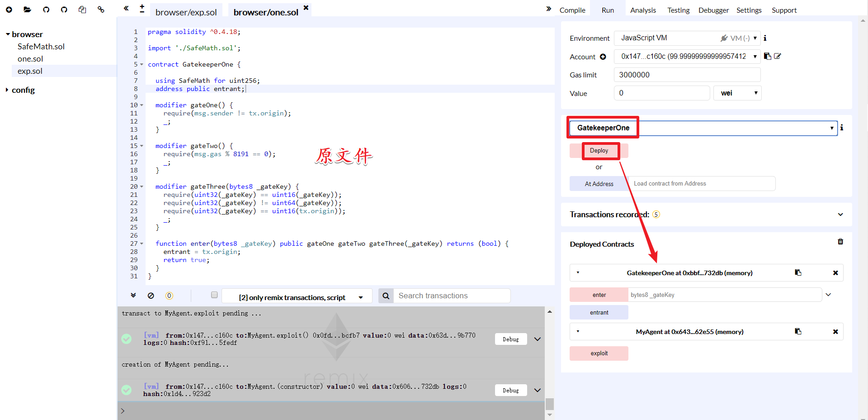Focus the Gas limit input field

click(x=687, y=75)
